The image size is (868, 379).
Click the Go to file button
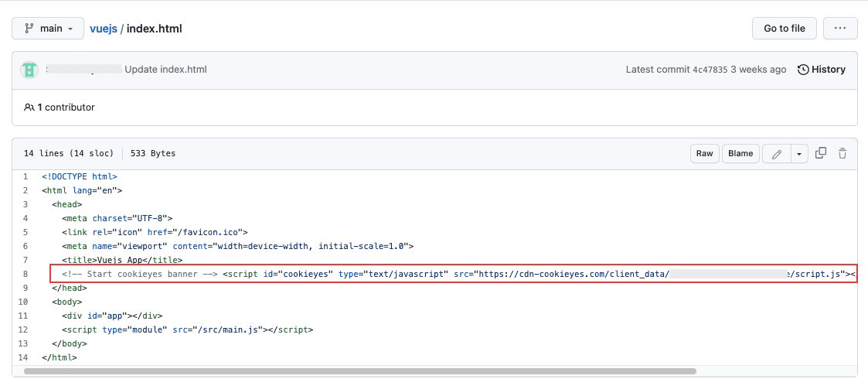pyautogui.click(x=784, y=29)
